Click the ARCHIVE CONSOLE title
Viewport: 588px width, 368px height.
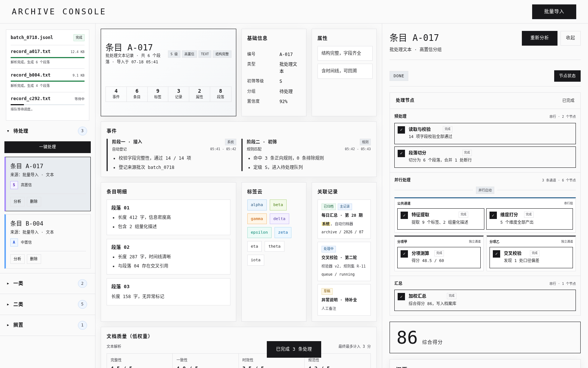pyautogui.click(x=59, y=12)
